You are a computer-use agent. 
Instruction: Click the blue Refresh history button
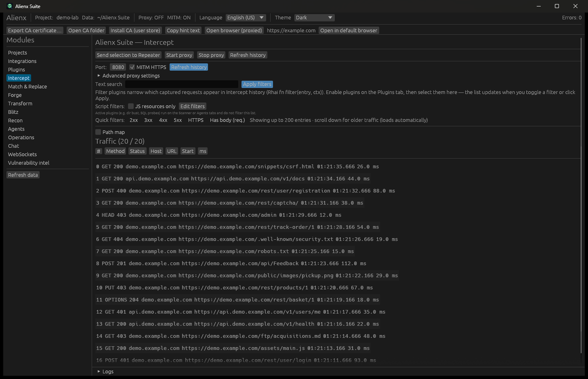pyautogui.click(x=189, y=67)
